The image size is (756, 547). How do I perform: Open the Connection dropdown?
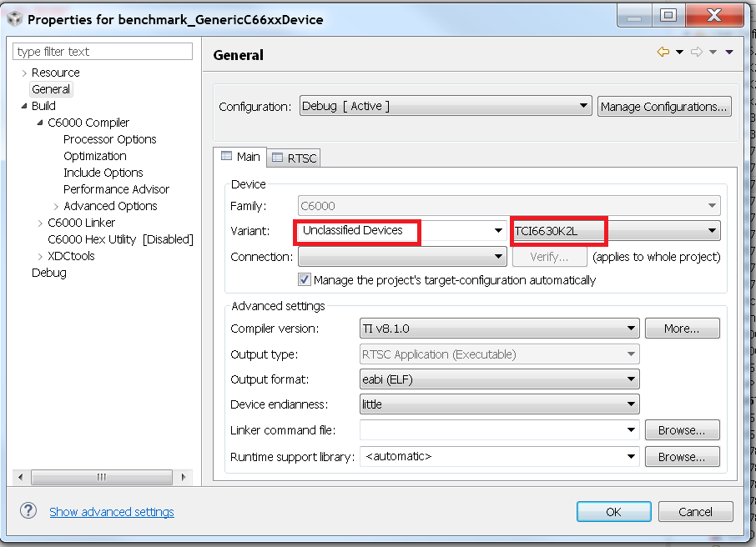tap(402, 256)
